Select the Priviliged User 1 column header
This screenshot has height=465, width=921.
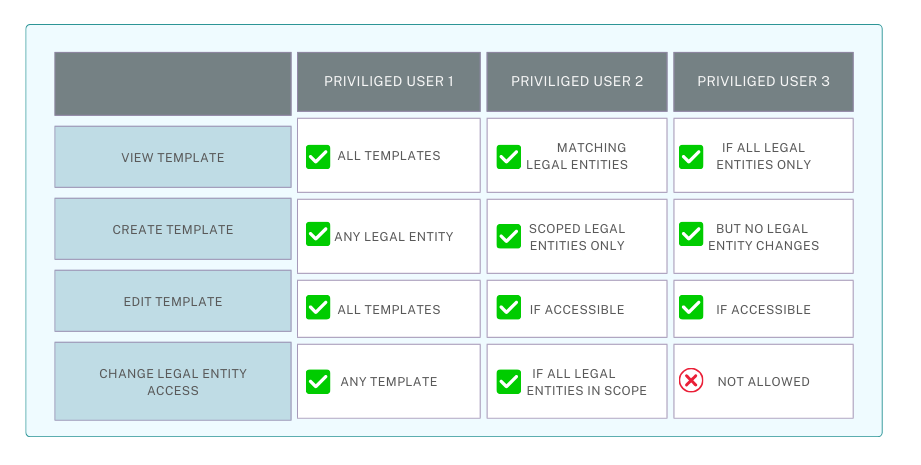coord(388,82)
